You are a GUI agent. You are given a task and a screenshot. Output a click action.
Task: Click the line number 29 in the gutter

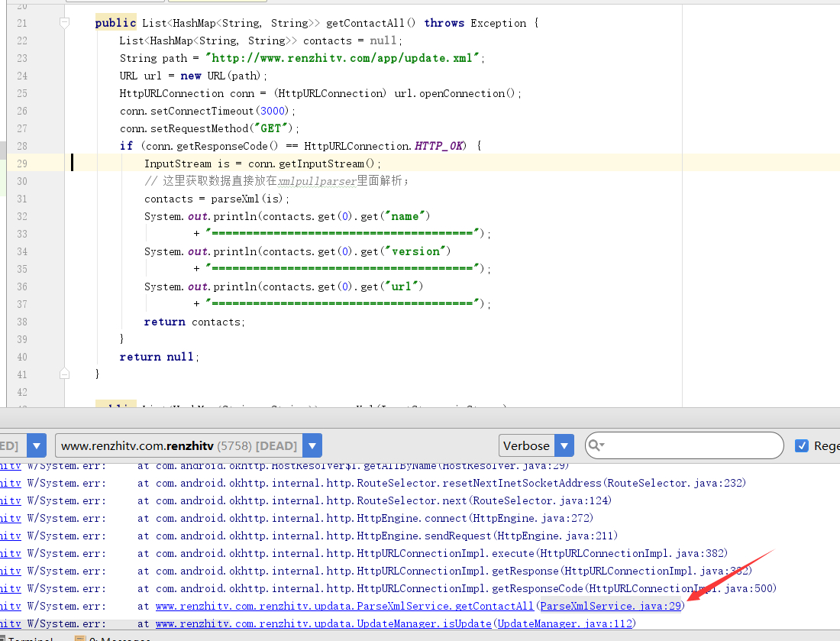pos(21,163)
